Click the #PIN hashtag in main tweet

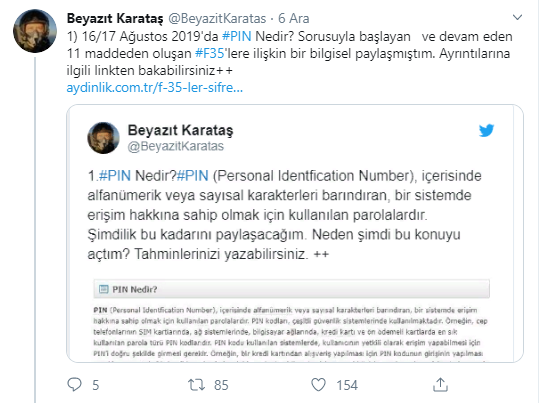point(236,37)
